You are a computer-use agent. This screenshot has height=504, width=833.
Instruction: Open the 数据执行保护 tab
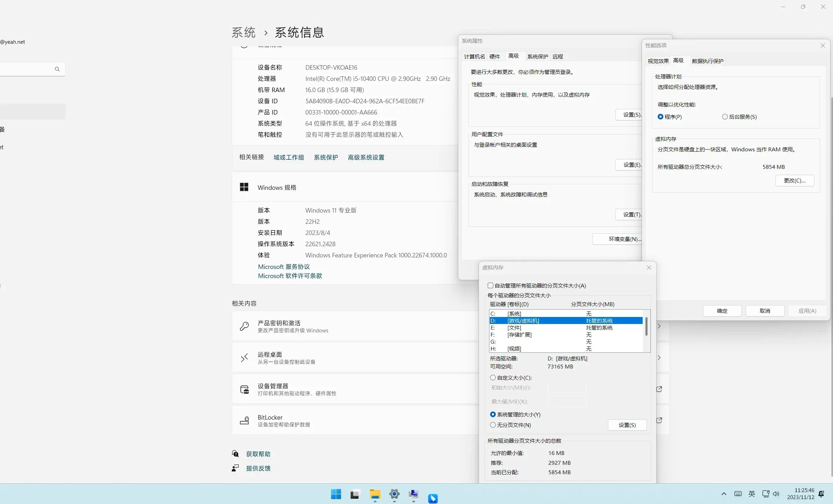pos(707,61)
